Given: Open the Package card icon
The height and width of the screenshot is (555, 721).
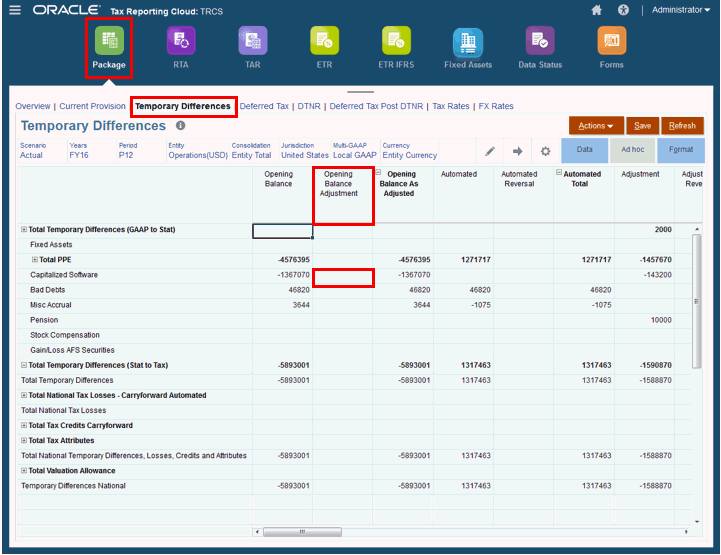Looking at the screenshot, I should point(109,40).
